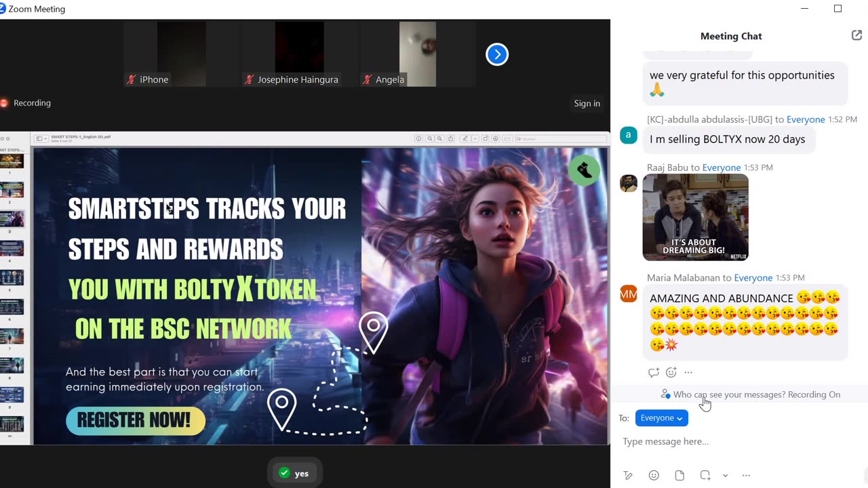The height and width of the screenshot is (488, 868).
Task: Click the PDF info inspector icon
Action: click(x=418, y=139)
